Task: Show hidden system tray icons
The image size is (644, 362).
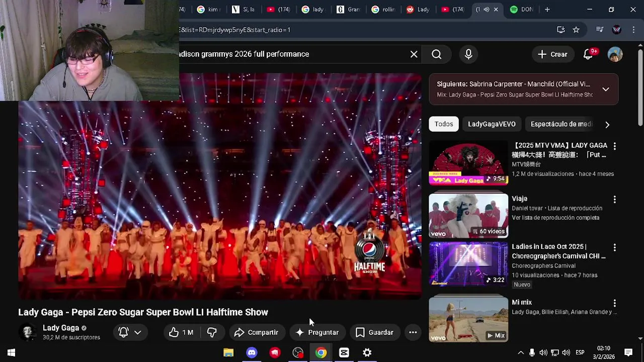Action: pos(521,352)
